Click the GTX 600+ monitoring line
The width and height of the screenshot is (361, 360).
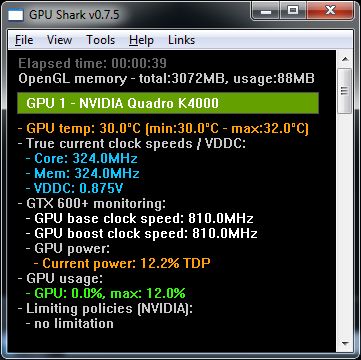click(x=92, y=203)
